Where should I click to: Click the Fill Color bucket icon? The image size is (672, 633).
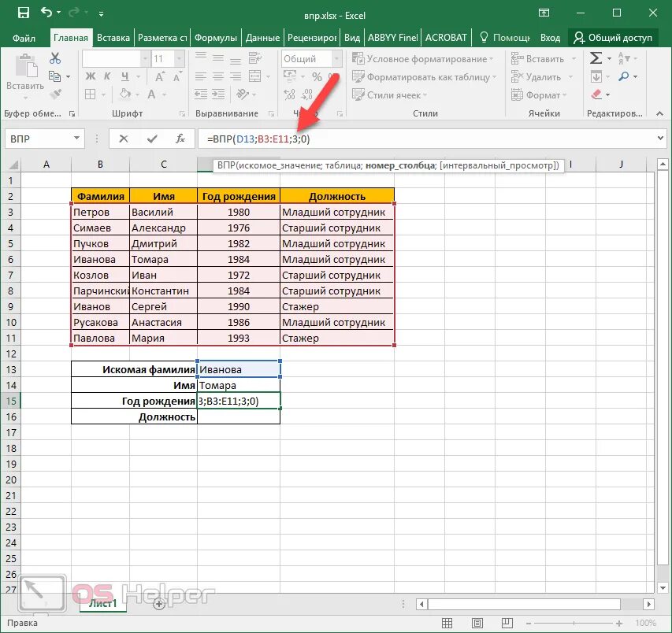tap(125, 94)
